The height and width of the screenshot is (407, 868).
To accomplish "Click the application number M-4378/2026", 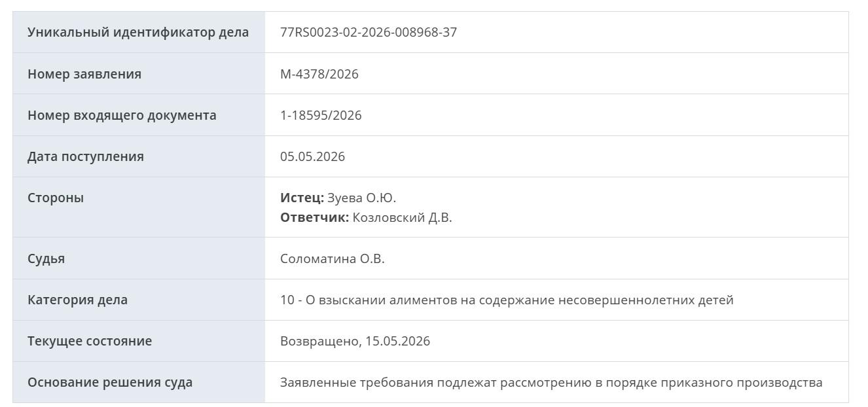I will click(x=319, y=74).
